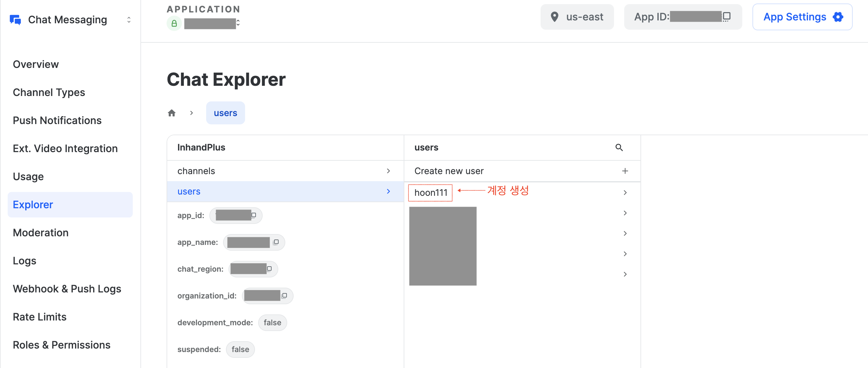Click the plus icon to create user
The image size is (868, 368).
[625, 171]
